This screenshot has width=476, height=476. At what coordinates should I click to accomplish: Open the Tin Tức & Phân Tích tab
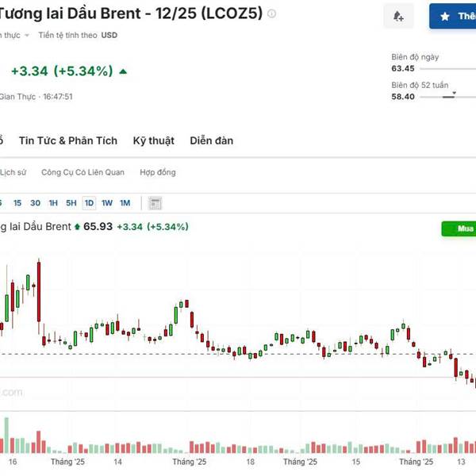tap(68, 140)
